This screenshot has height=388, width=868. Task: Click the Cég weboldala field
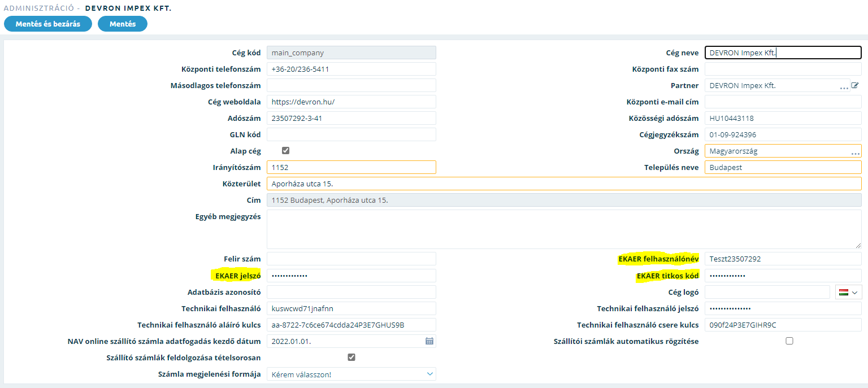(x=351, y=102)
